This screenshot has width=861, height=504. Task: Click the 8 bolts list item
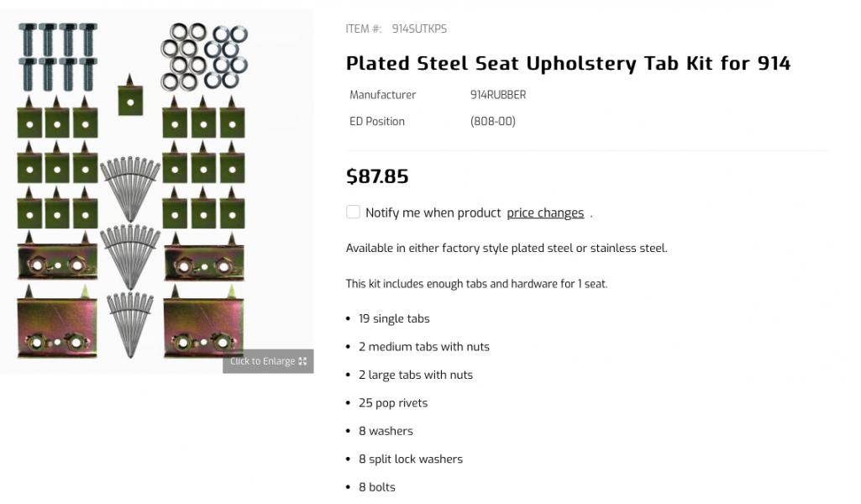pos(376,487)
